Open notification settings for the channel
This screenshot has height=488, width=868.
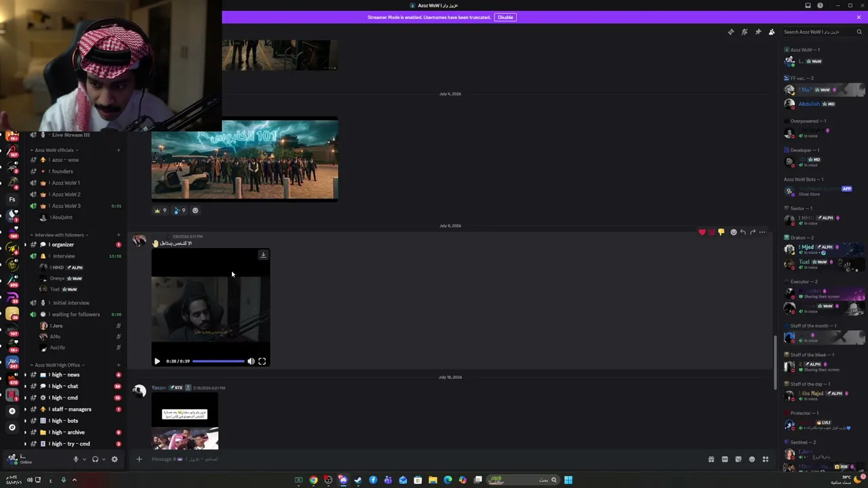coord(744,32)
